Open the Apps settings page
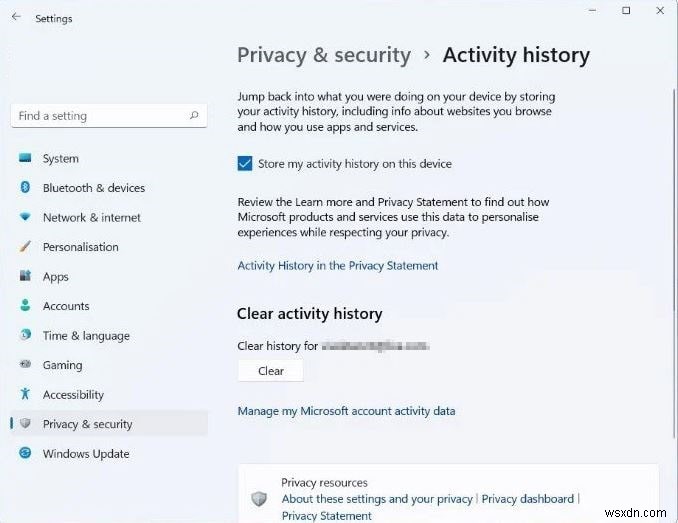Image resolution: width=678 pixels, height=523 pixels. 109,277
